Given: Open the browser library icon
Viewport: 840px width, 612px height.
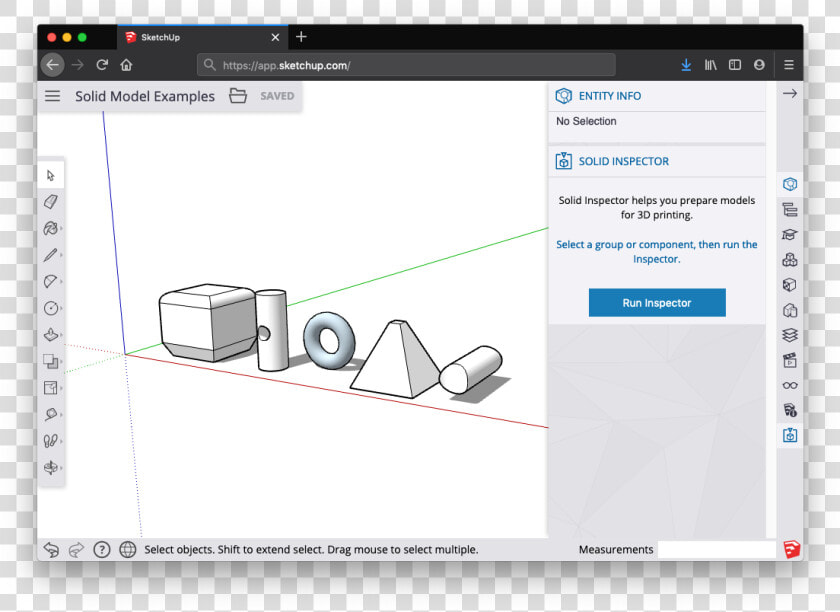Looking at the screenshot, I should point(710,65).
